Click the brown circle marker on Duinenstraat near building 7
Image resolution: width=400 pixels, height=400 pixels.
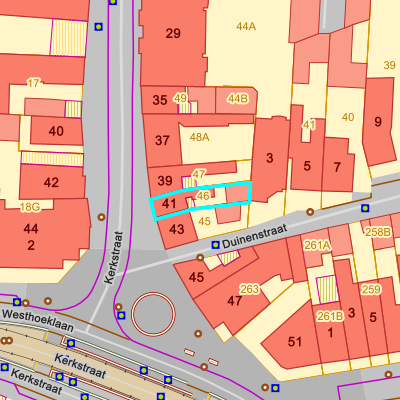click(310, 212)
